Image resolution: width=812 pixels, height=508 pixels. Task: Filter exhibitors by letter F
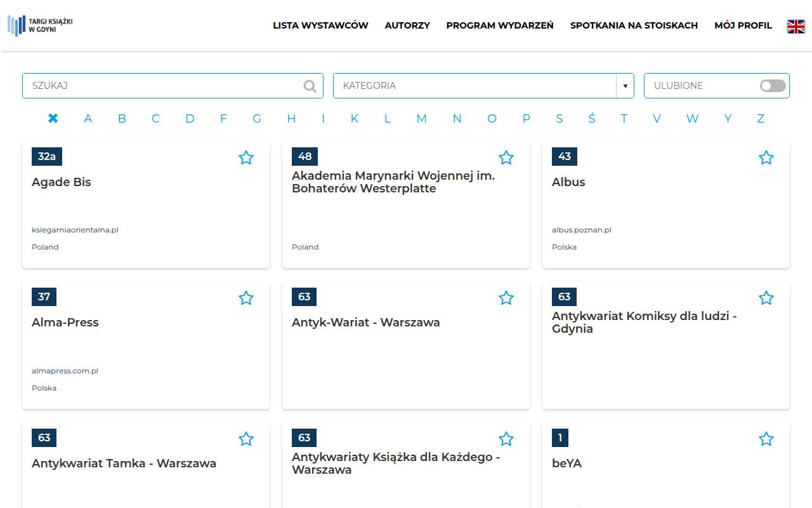(223, 118)
